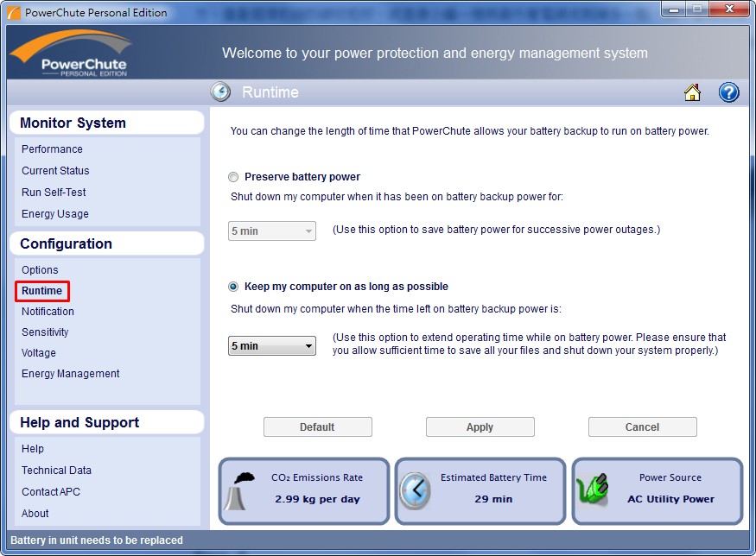Click the green Power Source plug icon
The image size is (756, 556).
pos(594,490)
